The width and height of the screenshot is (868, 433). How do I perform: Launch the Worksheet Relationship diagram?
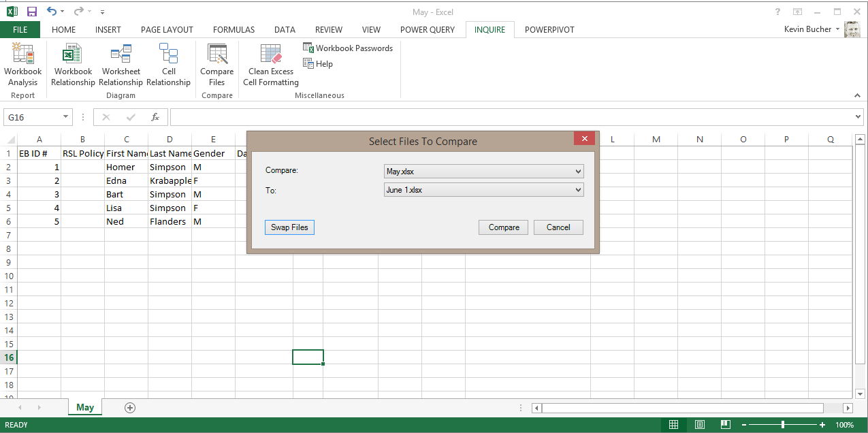[120, 65]
